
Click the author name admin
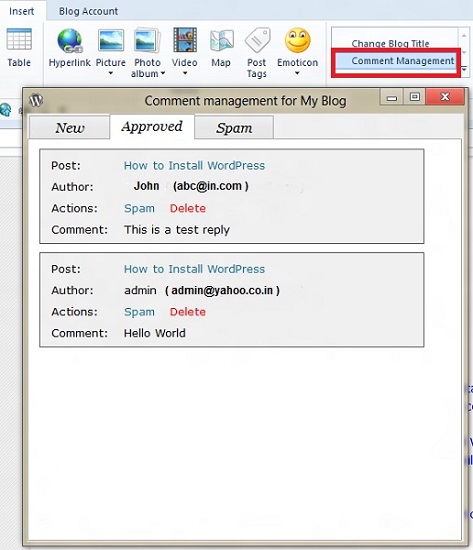click(x=140, y=290)
